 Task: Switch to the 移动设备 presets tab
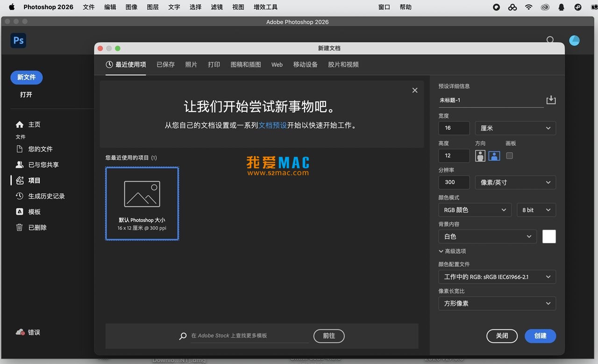pos(305,64)
